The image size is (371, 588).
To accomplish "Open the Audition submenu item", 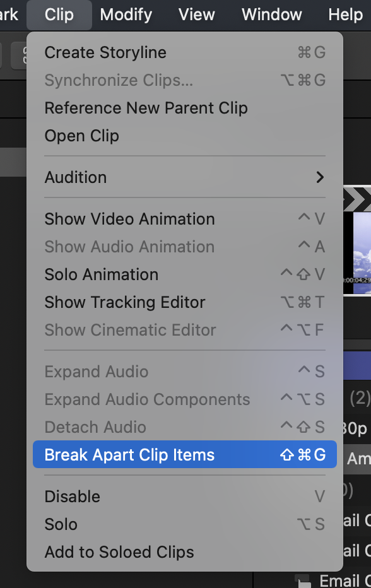I will tap(185, 177).
